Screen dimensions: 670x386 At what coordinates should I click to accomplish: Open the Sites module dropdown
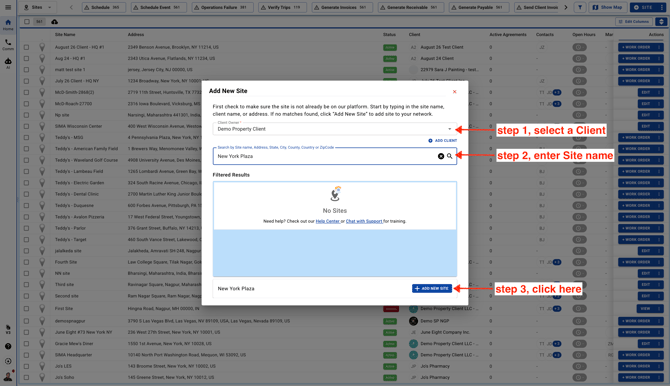coord(38,7)
